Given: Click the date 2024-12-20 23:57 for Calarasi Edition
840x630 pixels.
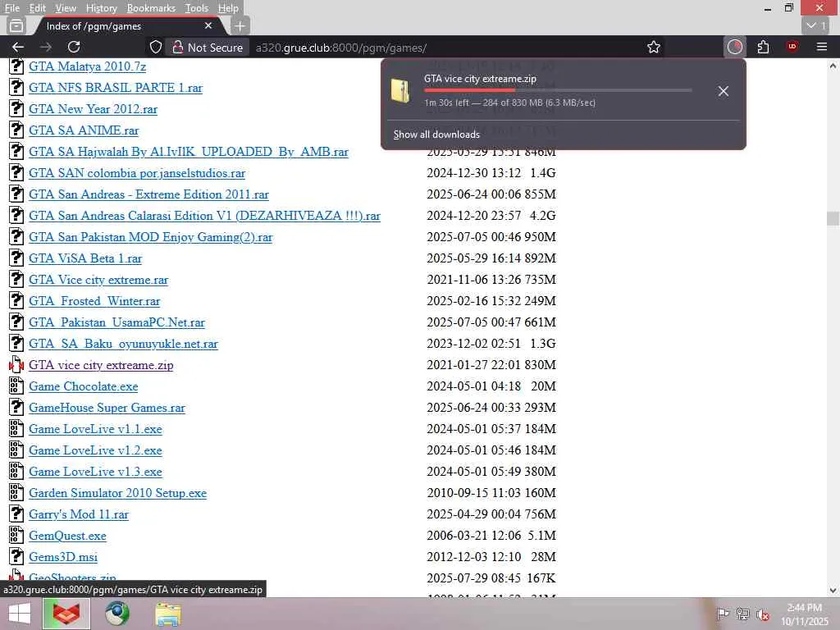Looking at the screenshot, I should coord(473,216).
